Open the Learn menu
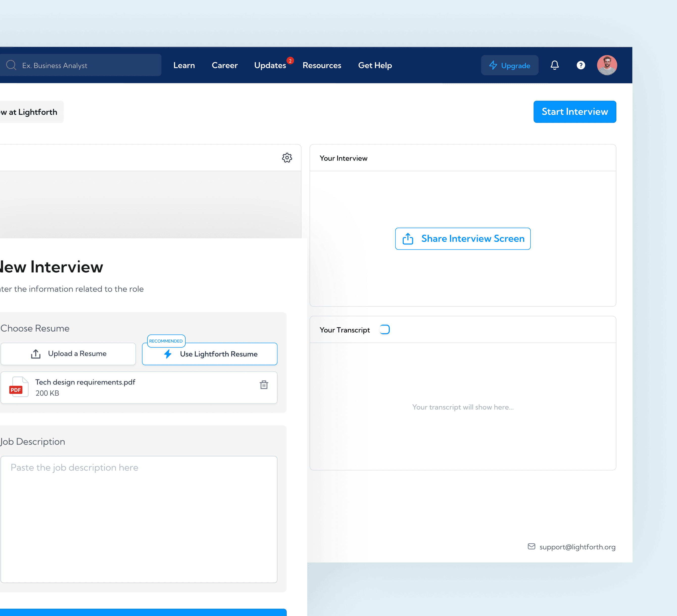This screenshot has width=677, height=616. pyautogui.click(x=184, y=65)
